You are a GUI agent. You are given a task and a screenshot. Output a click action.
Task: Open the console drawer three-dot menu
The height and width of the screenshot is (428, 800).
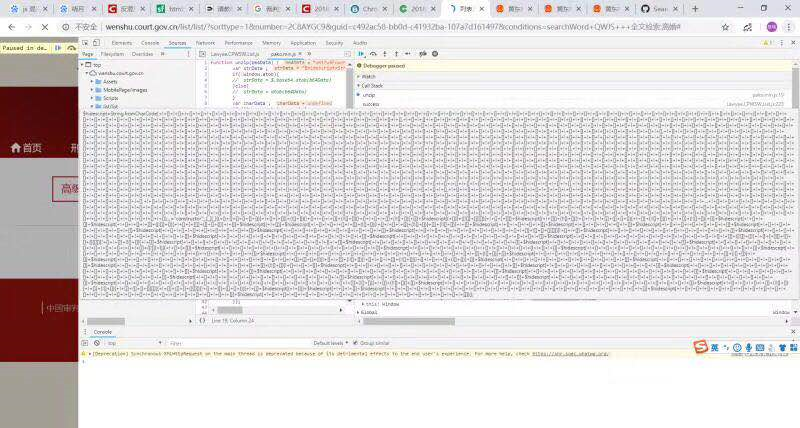(85, 332)
